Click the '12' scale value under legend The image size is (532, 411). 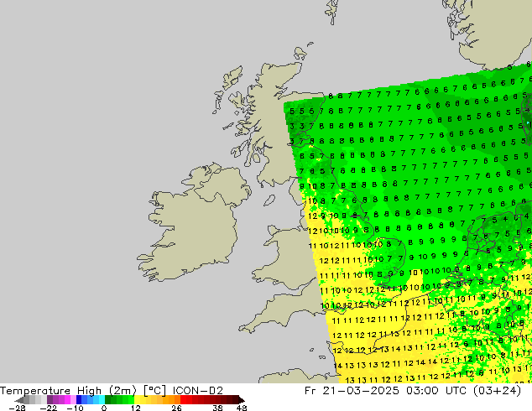136,408
